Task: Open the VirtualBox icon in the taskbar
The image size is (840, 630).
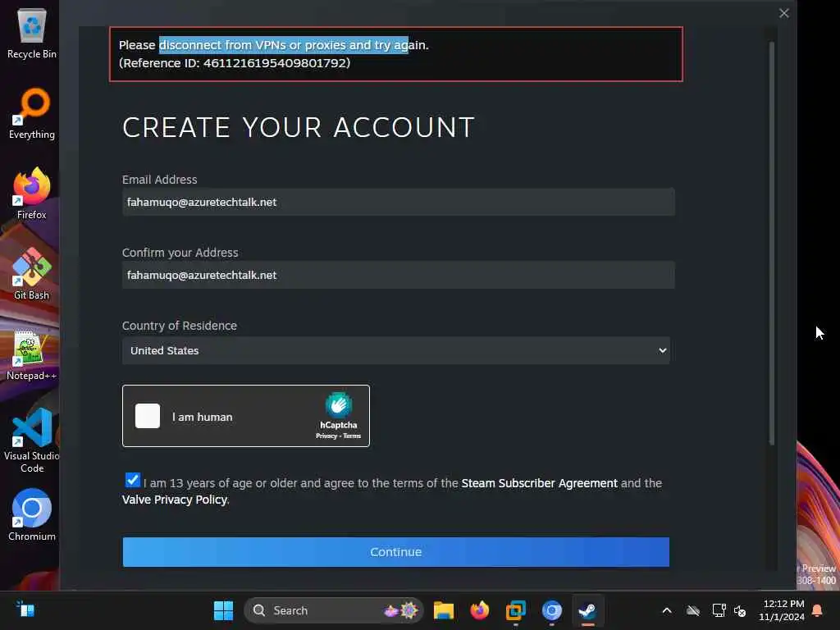Action: point(515,610)
